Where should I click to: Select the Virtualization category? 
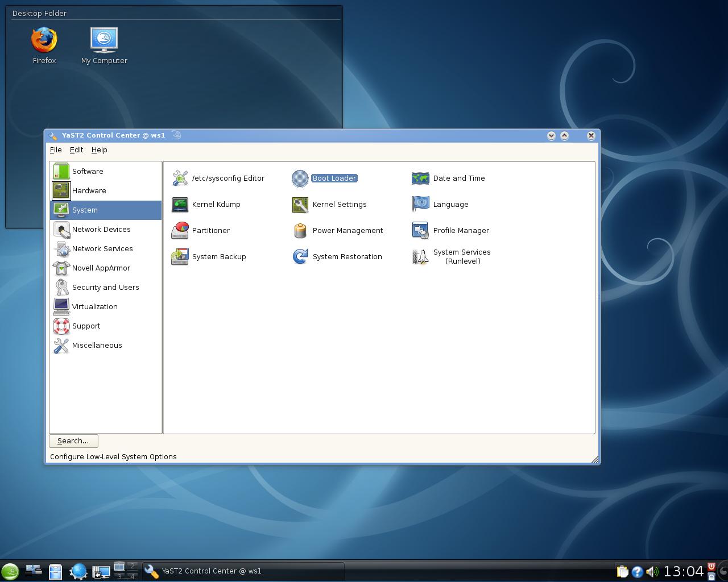pos(106,306)
